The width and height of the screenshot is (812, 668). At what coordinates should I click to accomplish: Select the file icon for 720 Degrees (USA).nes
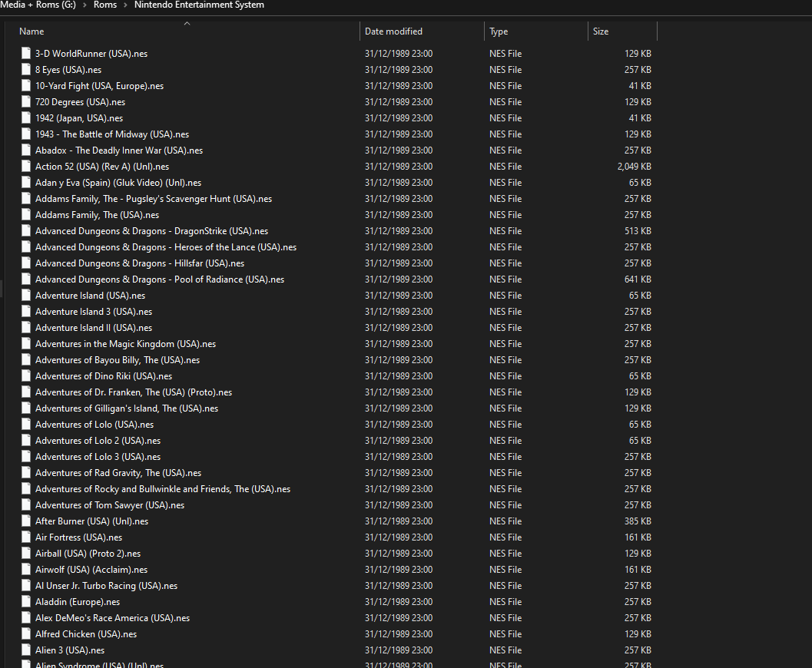(26, 102)
